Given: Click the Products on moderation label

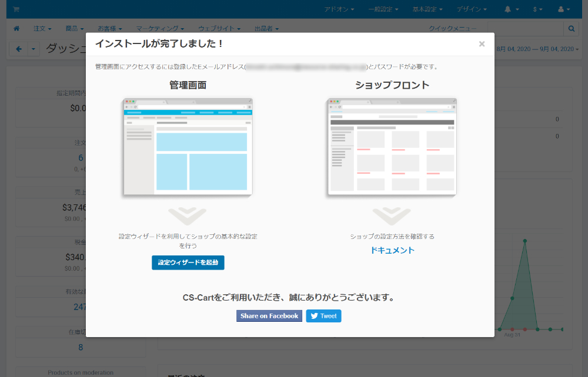Looking at the screenshot, I should click(81, 372).
